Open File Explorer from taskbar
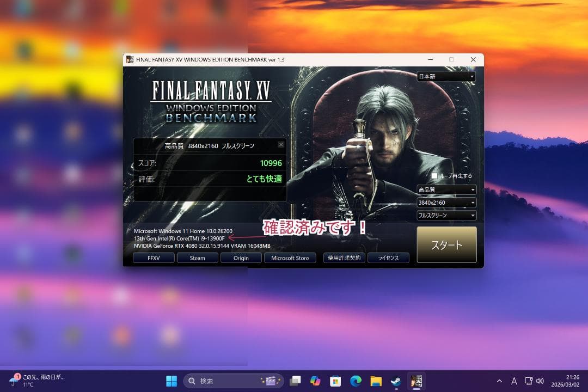 (376, 381)
